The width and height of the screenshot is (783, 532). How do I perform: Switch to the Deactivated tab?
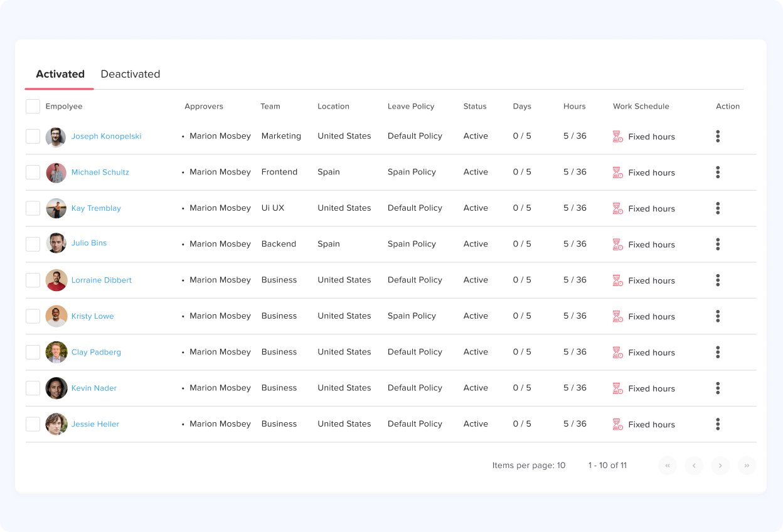point(130,74)
